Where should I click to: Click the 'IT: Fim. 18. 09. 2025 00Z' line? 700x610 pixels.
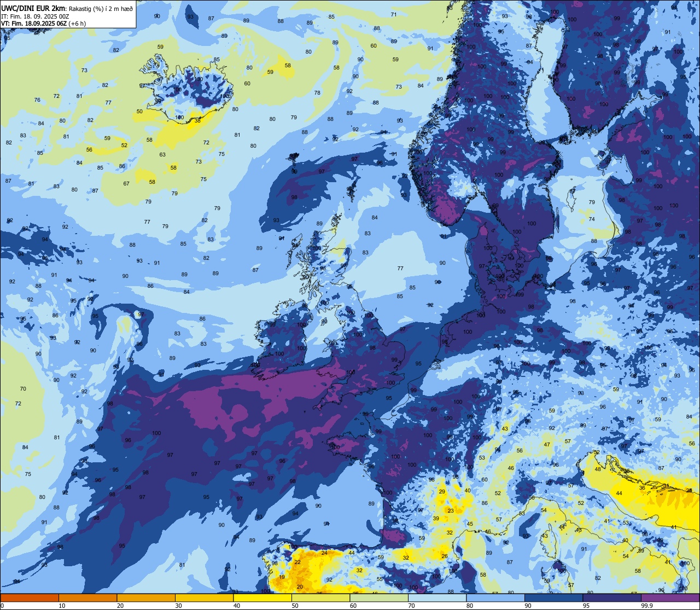coord(35,16)
